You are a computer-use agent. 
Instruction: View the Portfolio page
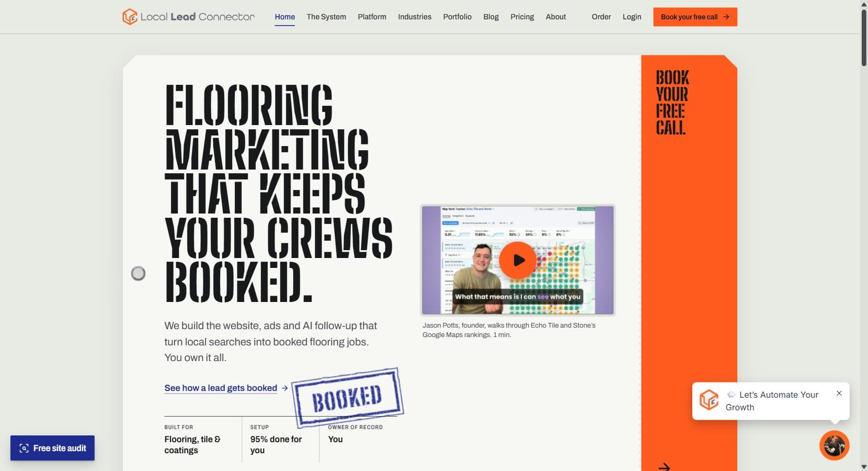[457, 17]
